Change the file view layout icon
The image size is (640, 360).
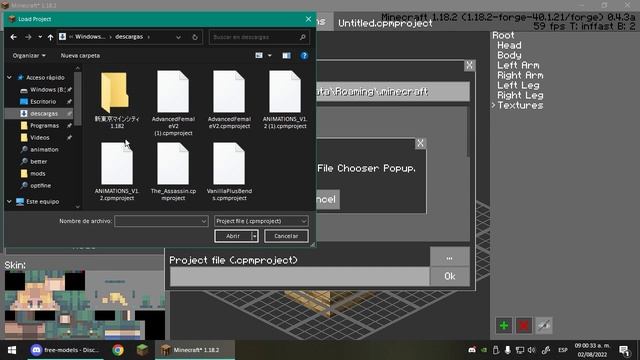259,56
